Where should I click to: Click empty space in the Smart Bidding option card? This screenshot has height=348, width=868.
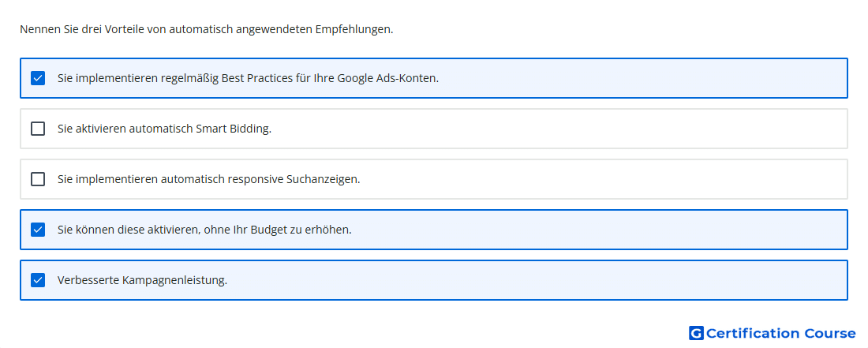tap(554, 129)
